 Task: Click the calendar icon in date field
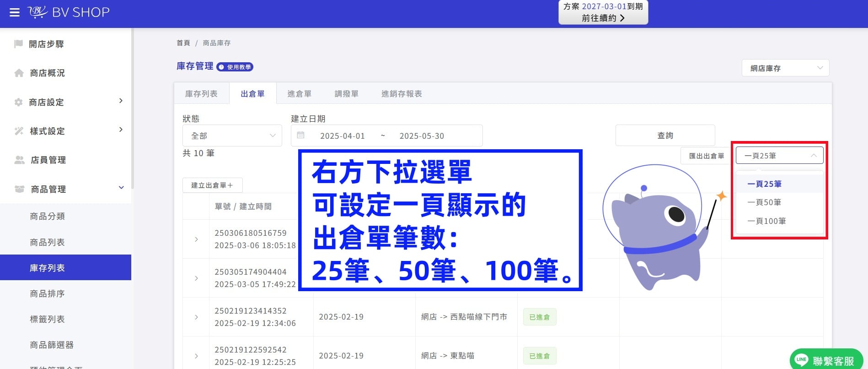click(x=300, y=136)
